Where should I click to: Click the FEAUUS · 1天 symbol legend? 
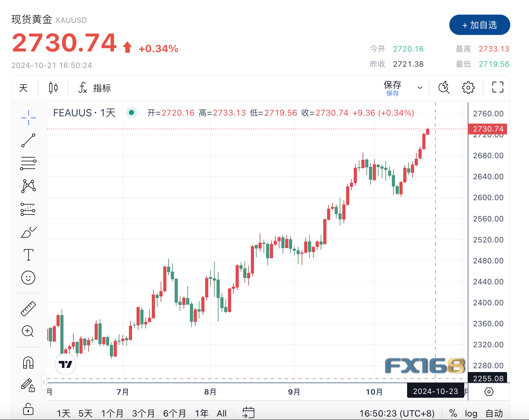click(84, 113)
